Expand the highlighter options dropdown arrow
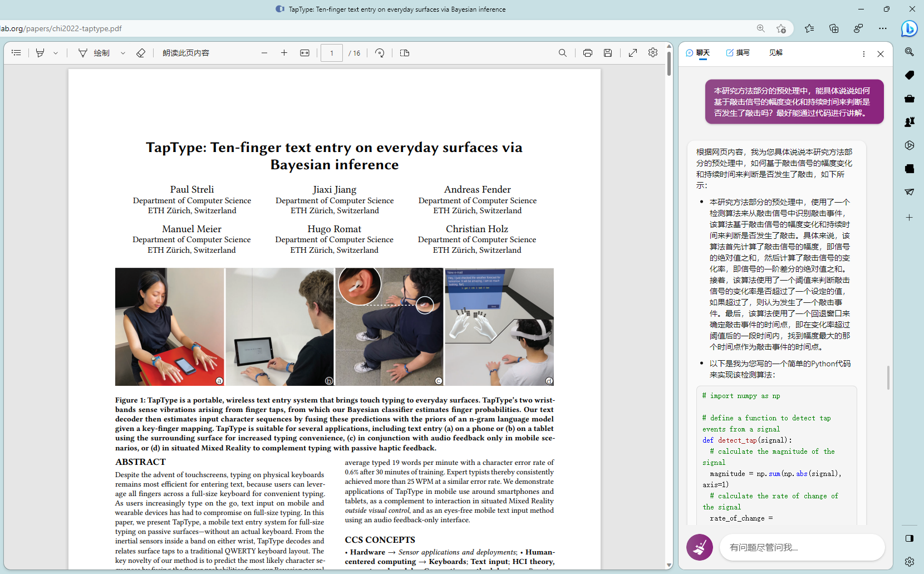Screen dimensions: 924x574 [56, 53]
